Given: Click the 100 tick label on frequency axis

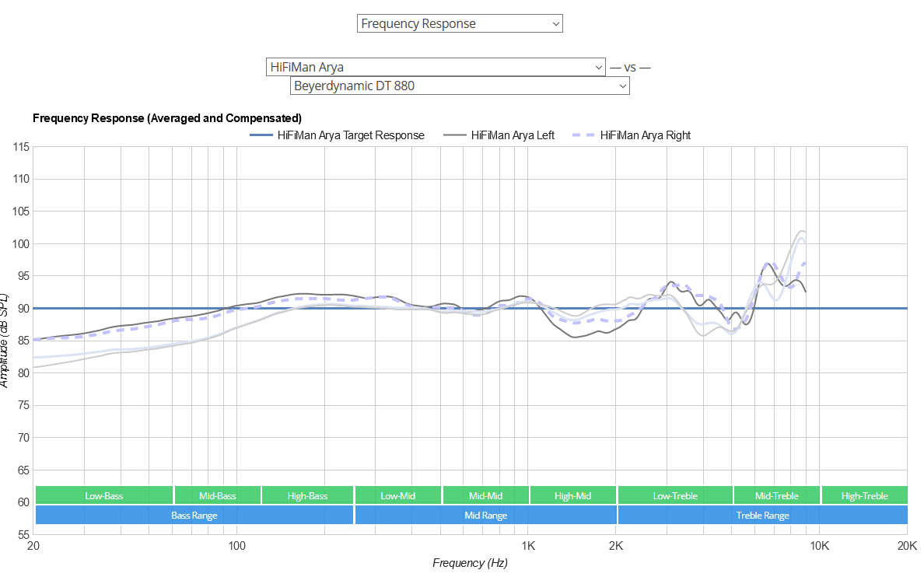Looking at the screenshot, I should coord(237,546).
